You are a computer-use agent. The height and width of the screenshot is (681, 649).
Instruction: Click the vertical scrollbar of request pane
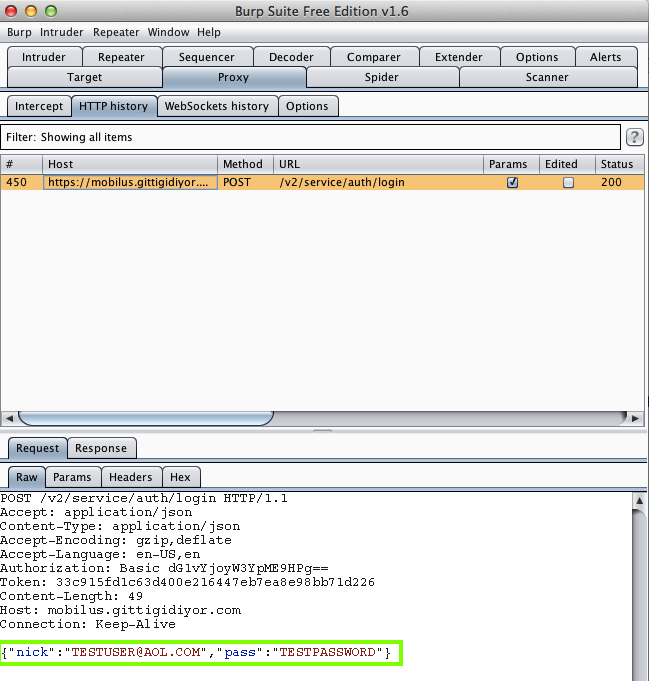coord(639,595)
